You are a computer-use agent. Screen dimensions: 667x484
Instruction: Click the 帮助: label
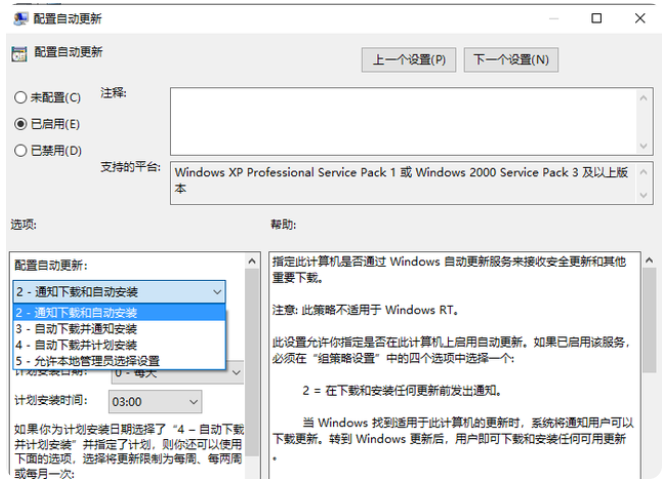pyautogui.click(x=284, y=224)
